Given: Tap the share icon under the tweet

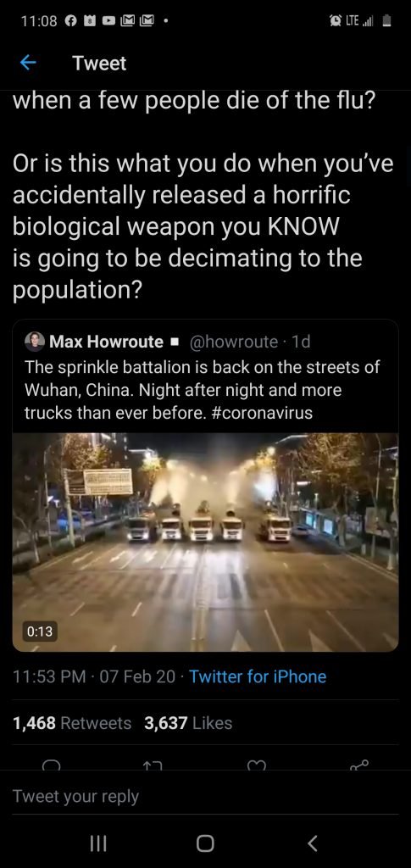Looking at the screenshot, I should point(359,765).
